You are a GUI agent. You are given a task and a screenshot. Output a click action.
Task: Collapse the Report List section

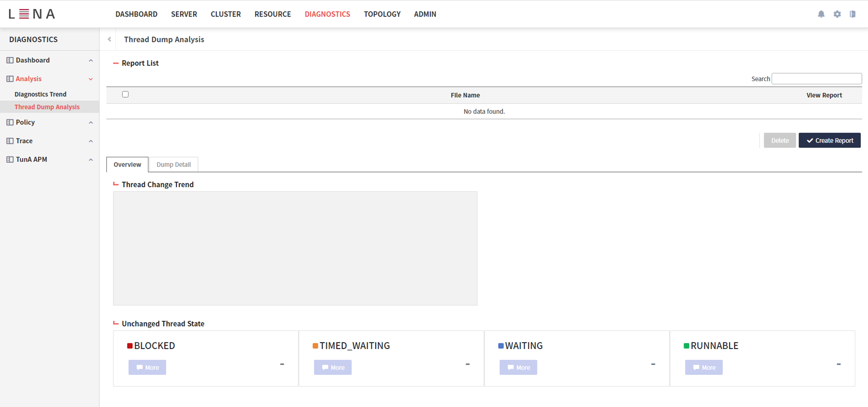[x=116, y=63]
